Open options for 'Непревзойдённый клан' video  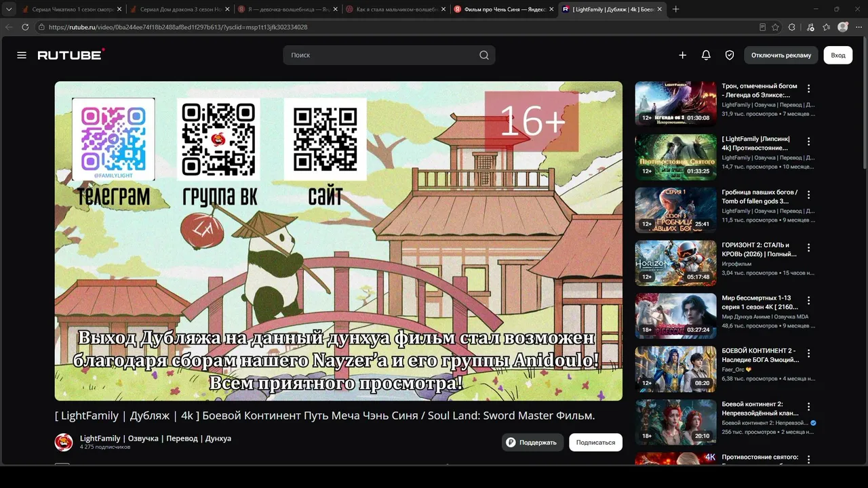tap(808, 406)
